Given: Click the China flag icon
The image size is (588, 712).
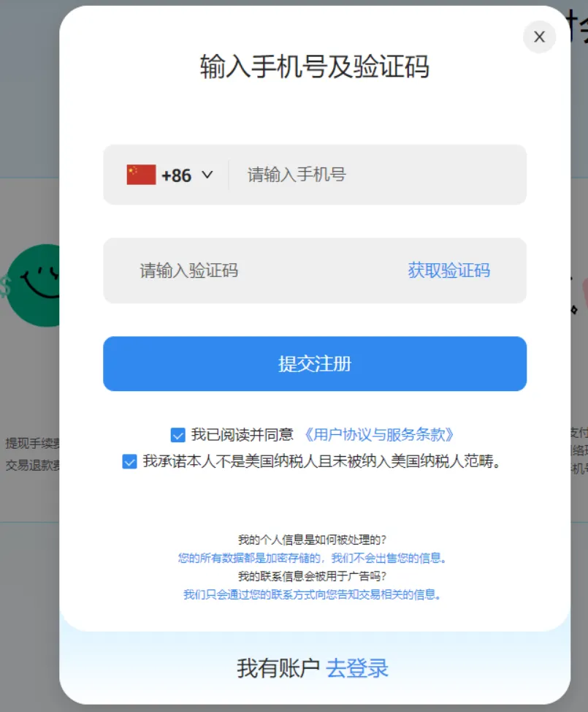Looking at the screenshot, I should (141, 175).
